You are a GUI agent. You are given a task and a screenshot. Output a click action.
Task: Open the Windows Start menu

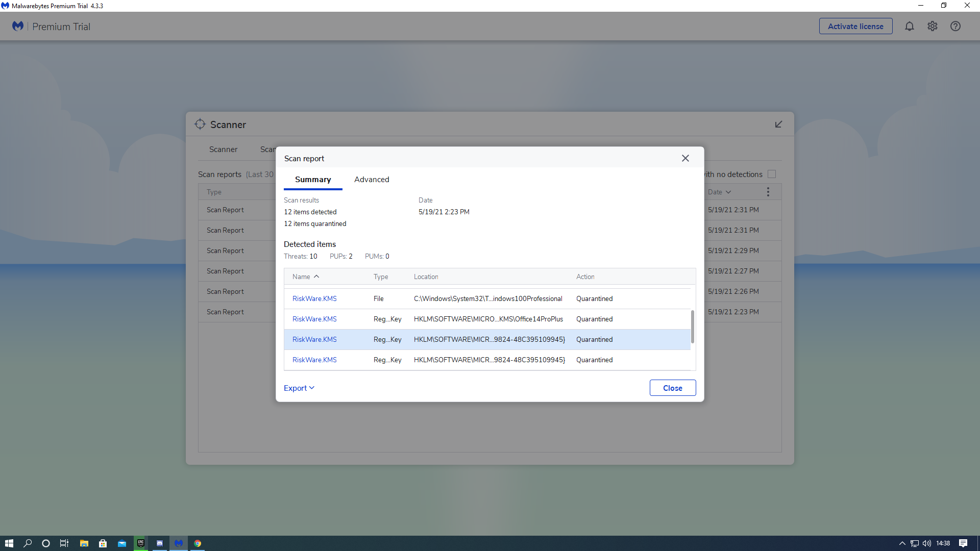click(9, 543)
